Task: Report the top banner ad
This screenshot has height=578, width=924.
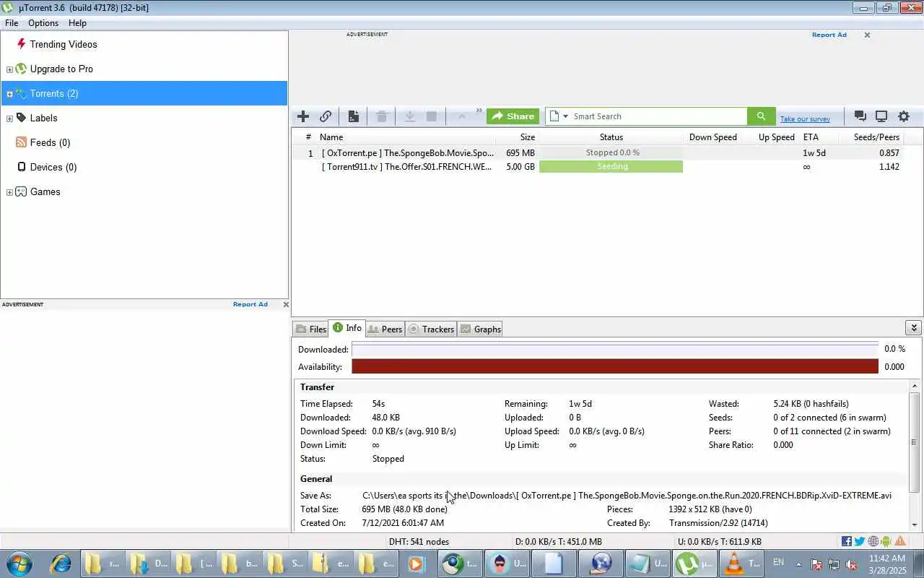Action: coord(829,35)
